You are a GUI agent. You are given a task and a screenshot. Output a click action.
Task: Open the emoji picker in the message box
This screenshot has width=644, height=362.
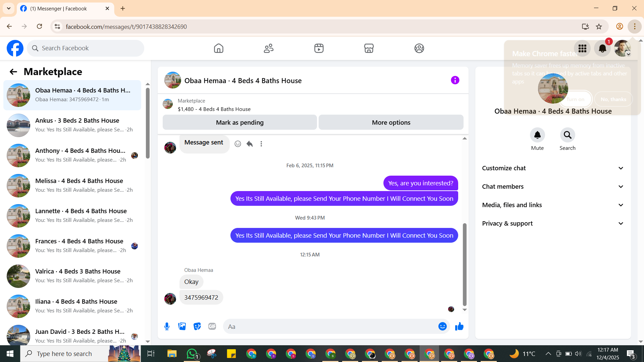[x=442, y=326]
